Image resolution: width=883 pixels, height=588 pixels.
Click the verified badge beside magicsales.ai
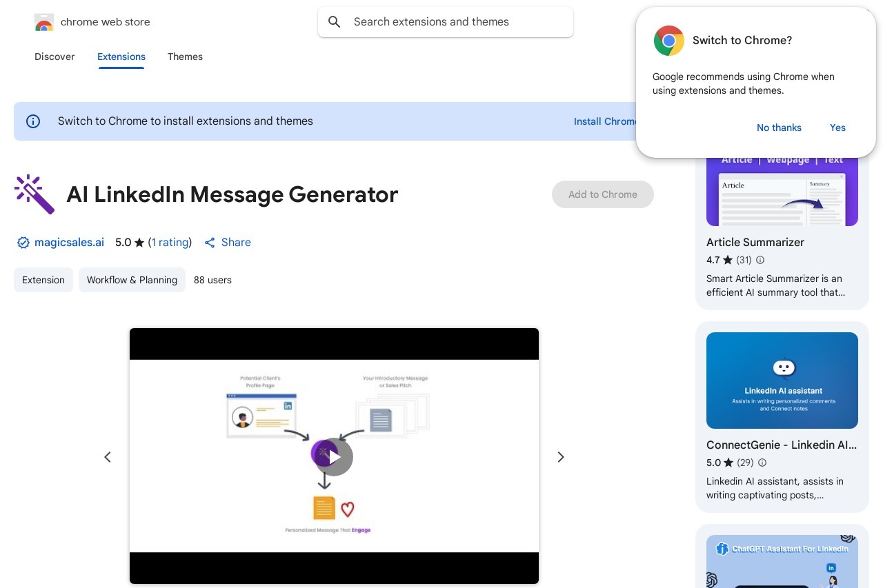click(23, 243)
